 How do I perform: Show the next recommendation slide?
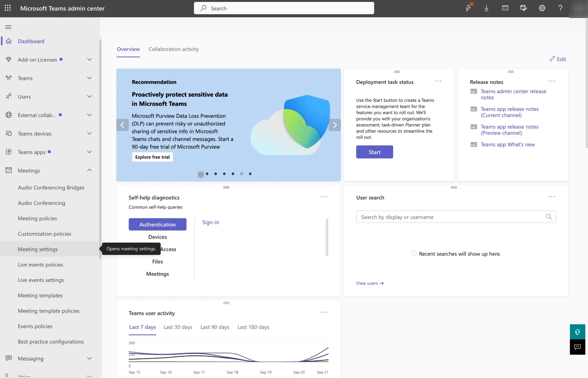point(335,125)
